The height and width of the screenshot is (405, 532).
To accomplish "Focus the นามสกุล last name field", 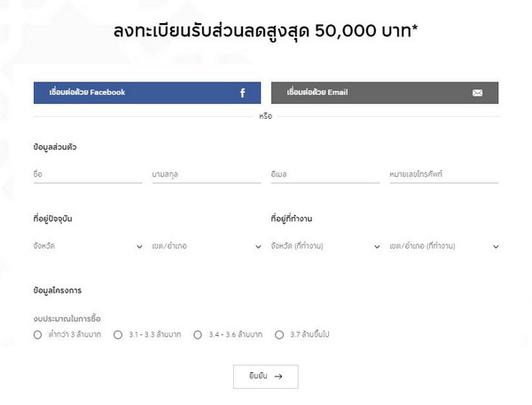I will click(x=206, y=175).
